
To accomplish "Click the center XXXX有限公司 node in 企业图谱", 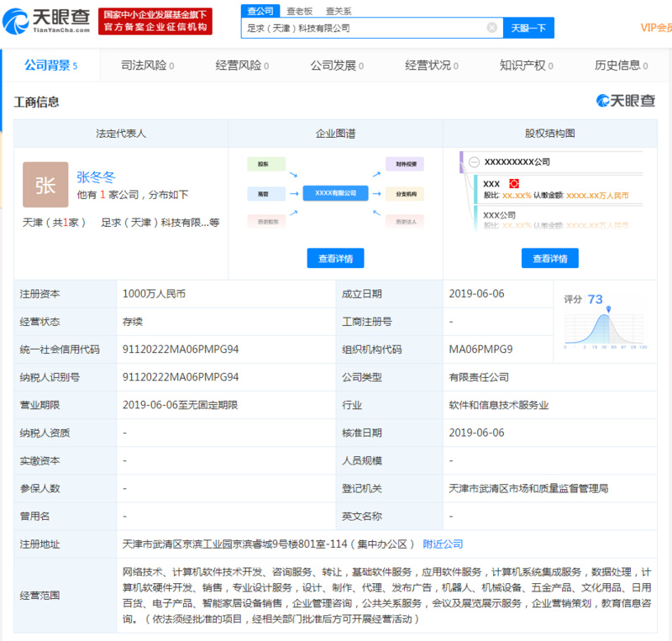I will click(335, 193).
